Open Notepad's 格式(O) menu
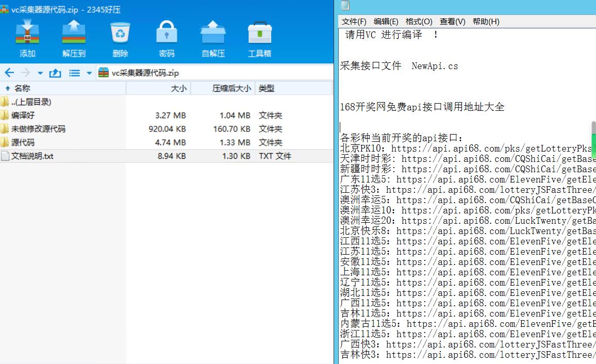The image size is (596, 364). pyautogui.click(x=419, y=22)
